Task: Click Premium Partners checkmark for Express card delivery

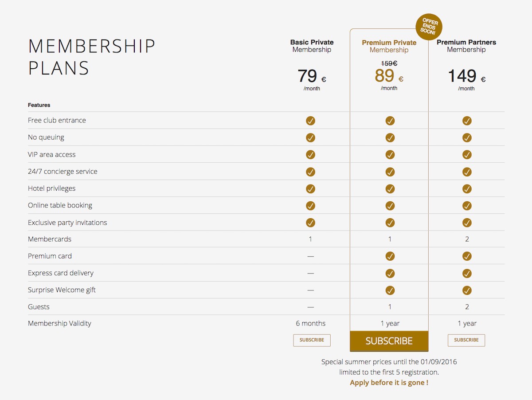Action: pyautogui.click(x=467, y=273)
